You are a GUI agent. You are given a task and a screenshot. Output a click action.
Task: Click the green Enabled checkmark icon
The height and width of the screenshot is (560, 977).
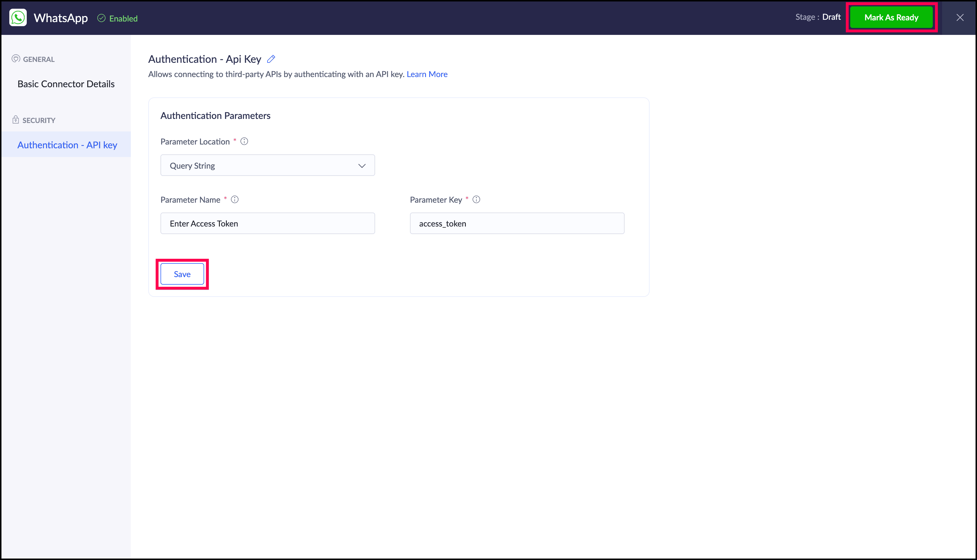coord(101,18)
